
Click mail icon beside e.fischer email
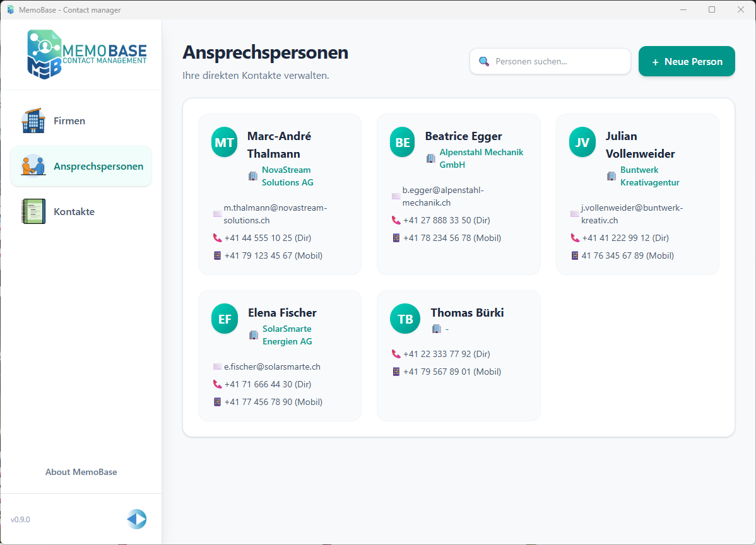tap(218, 366)
